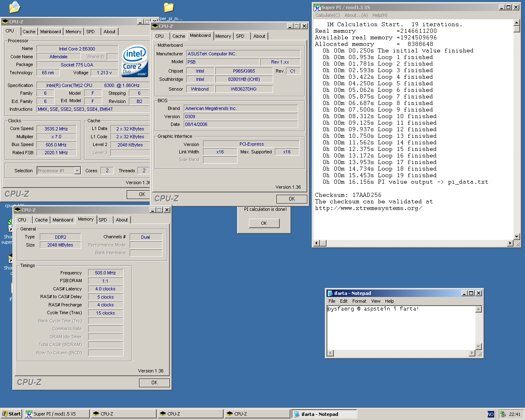
Task: Open the SPD tab in CPU-Z memory window
Action: 103,220
